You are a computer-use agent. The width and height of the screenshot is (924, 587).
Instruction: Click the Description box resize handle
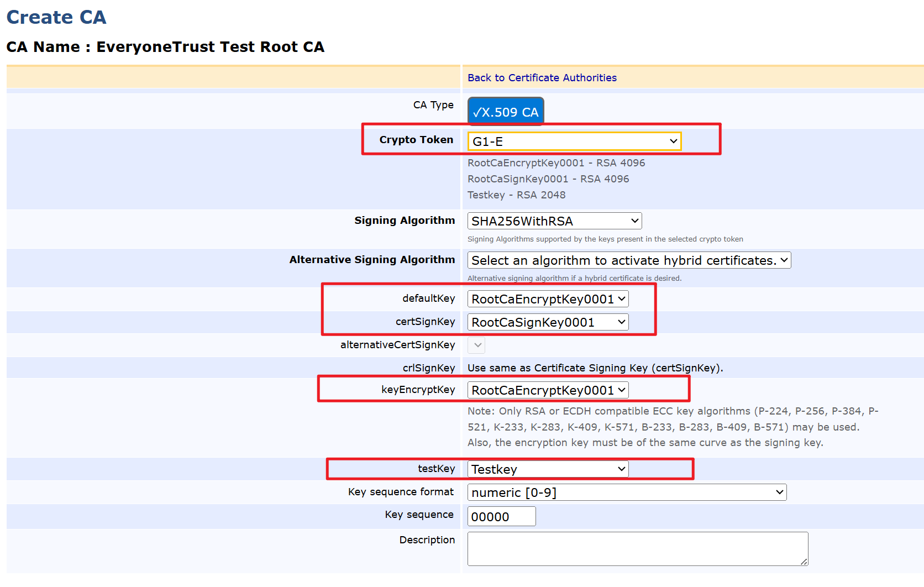[x=804, y=562]
